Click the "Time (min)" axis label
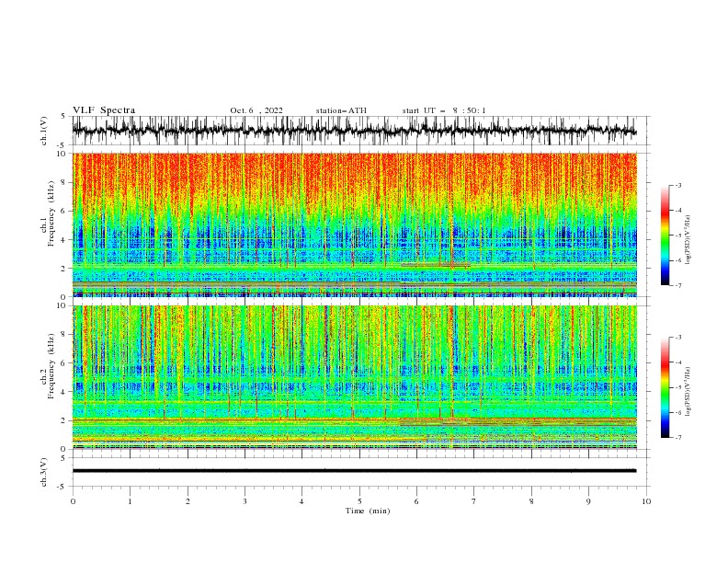 (368, 511)
